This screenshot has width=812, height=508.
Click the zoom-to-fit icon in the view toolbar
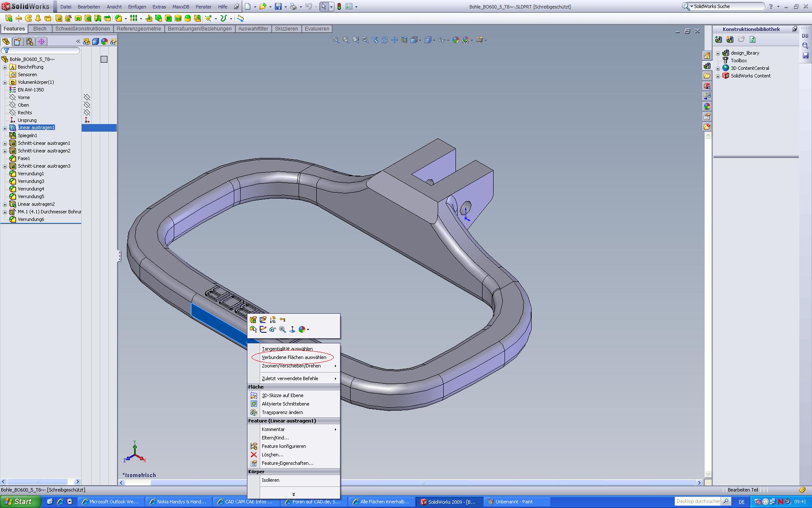point(336,40)
